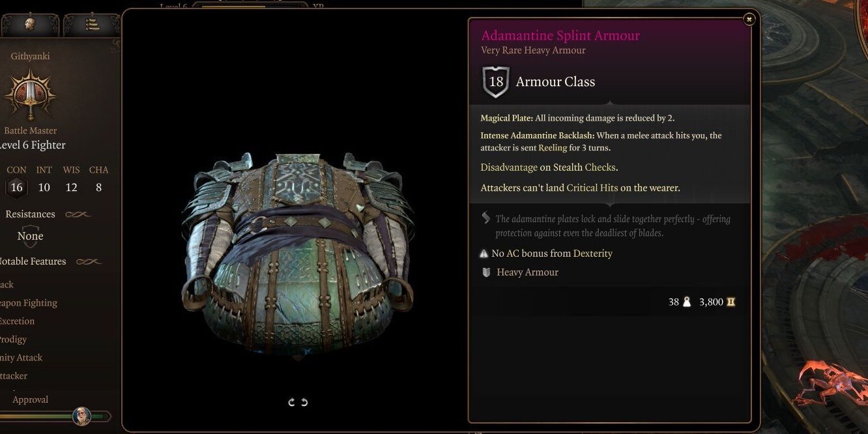The image size is (868, 434).
Task: Select the CON 16 ability hexagon
Action: click(x=16, y=188)
